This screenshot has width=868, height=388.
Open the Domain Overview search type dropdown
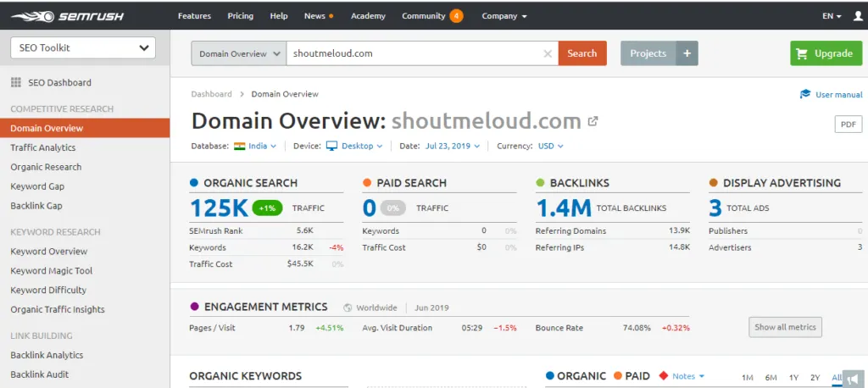(x=239, y=53)
